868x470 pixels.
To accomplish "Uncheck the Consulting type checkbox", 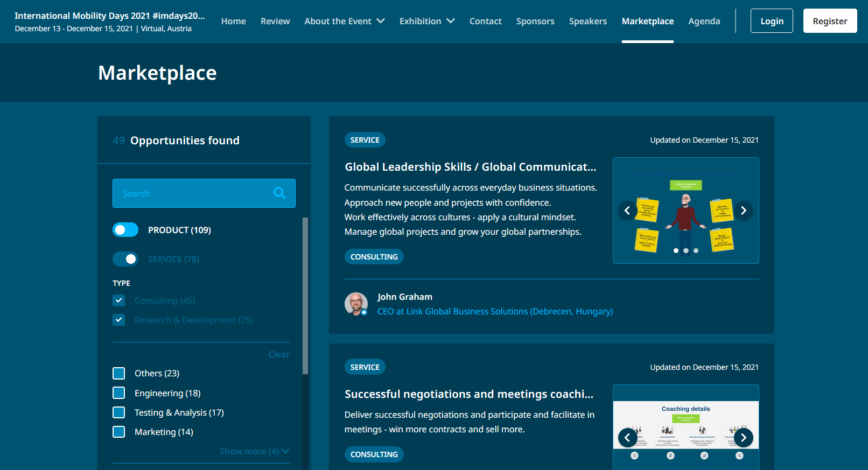I will (119, 300).
